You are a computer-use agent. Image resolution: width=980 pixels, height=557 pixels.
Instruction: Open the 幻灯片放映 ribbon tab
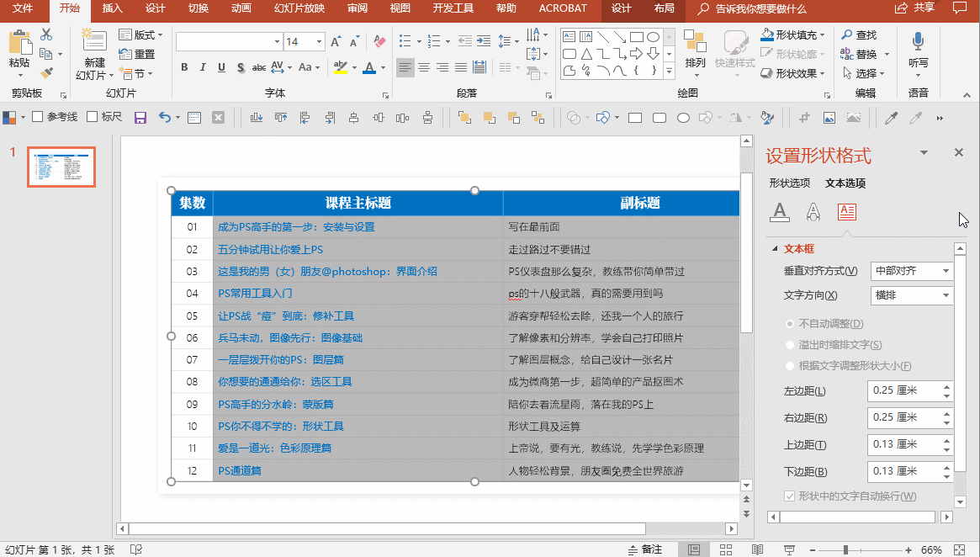coord(299,8)
